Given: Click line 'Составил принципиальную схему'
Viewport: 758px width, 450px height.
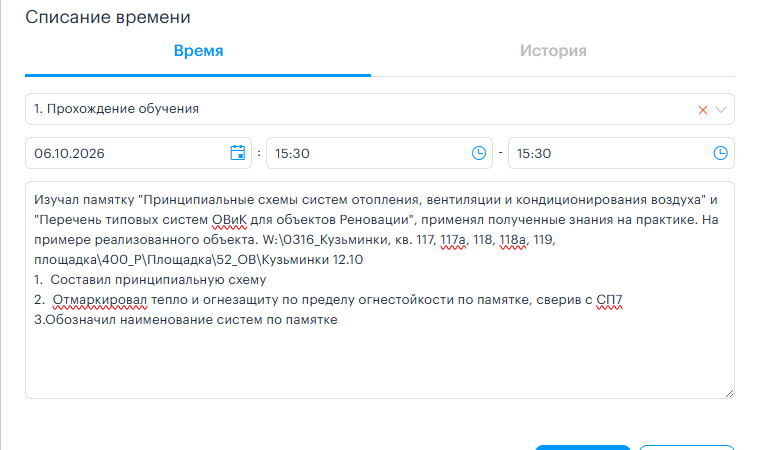Looking at the screenshot, I should pyautogui.click(x=158, y=280).
